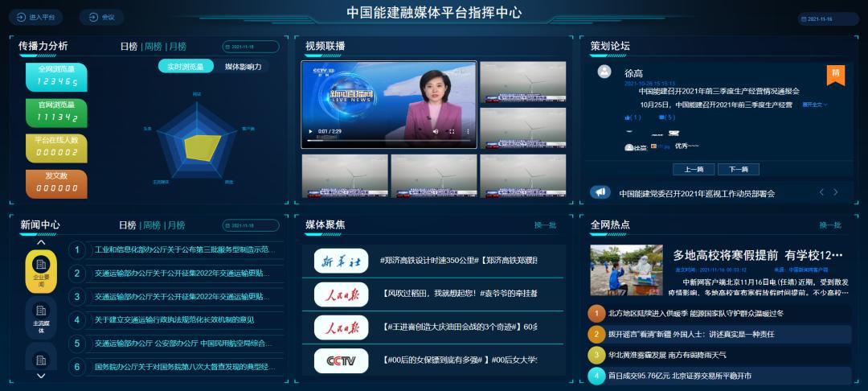Switch radar chart to 实时浏览量
868x391 pixels.
[x=186, y=67]
